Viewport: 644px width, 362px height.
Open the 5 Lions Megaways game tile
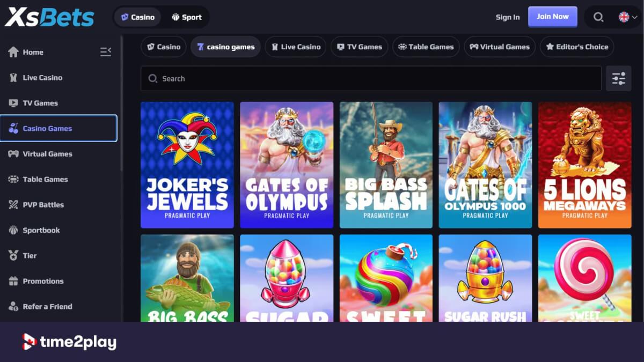point(585,165)
